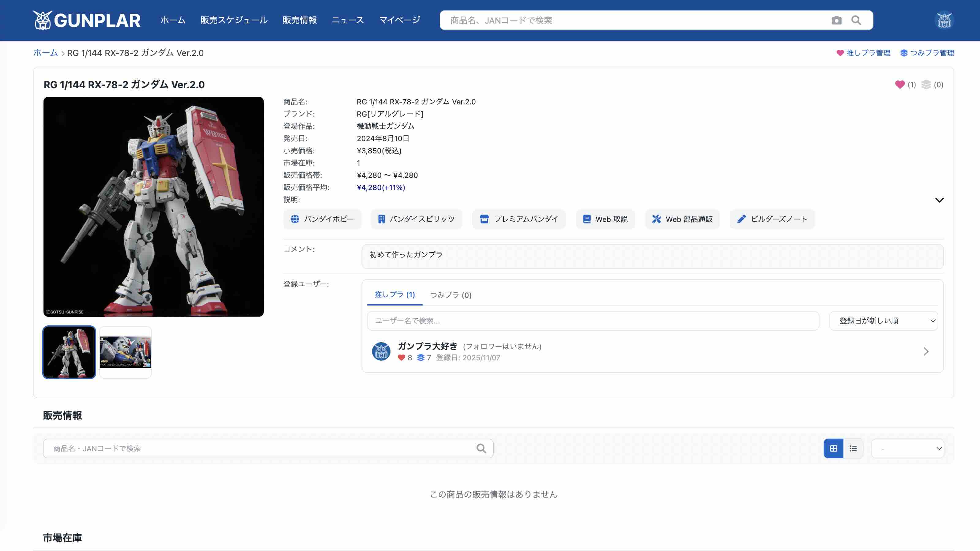This screenshot has width=980, height=551.
Task: Click the ガンプラ大好き user avatar
Action: [381, 351]
